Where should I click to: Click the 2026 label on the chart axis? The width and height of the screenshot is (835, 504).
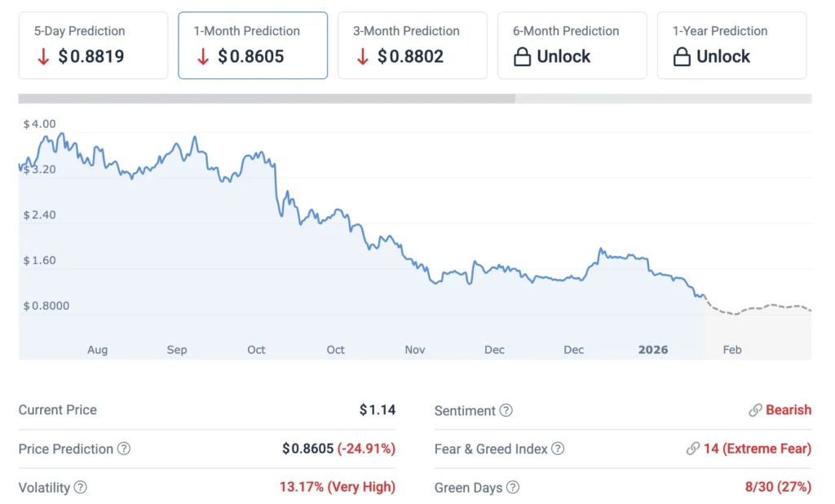pos(652,349)
